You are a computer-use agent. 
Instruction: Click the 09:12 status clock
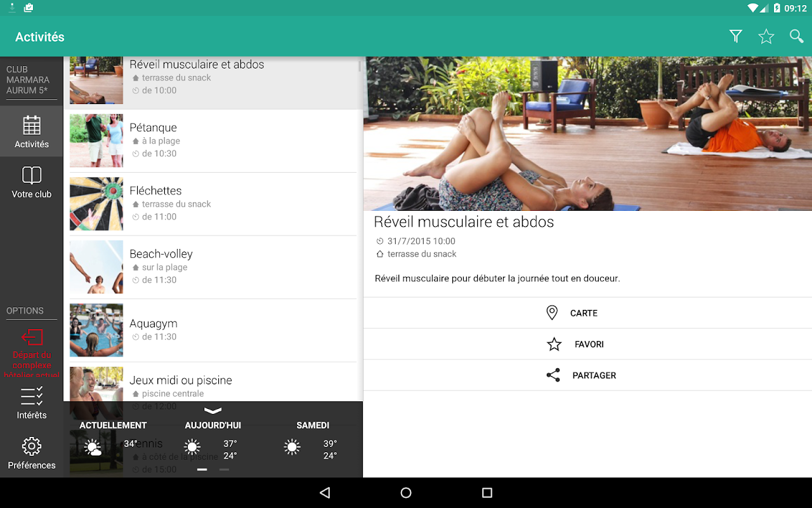click(795, 8)
